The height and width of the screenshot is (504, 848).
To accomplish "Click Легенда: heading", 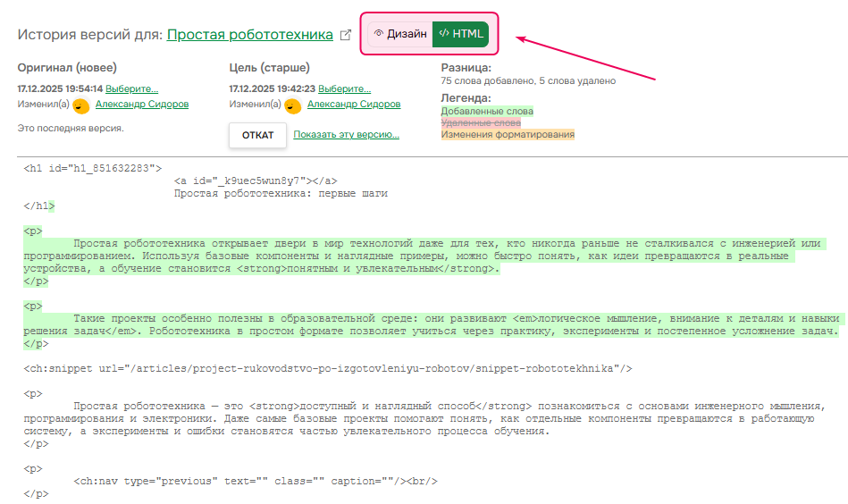I will pyautogui.click(x=466, y=98).
